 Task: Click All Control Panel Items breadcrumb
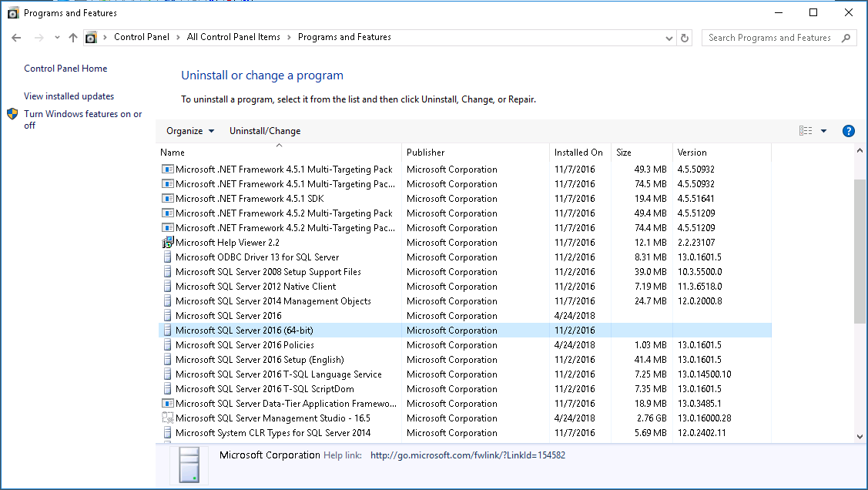[233, 37]
